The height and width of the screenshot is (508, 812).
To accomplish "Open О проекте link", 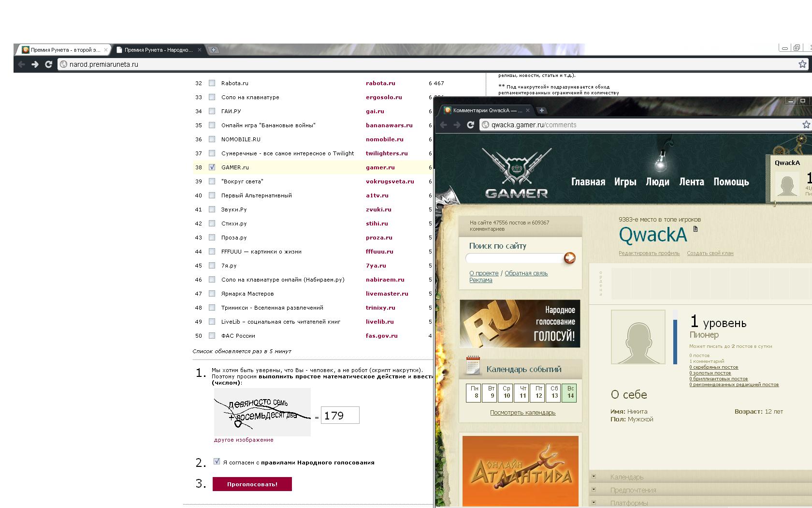I will click(484, 273).
